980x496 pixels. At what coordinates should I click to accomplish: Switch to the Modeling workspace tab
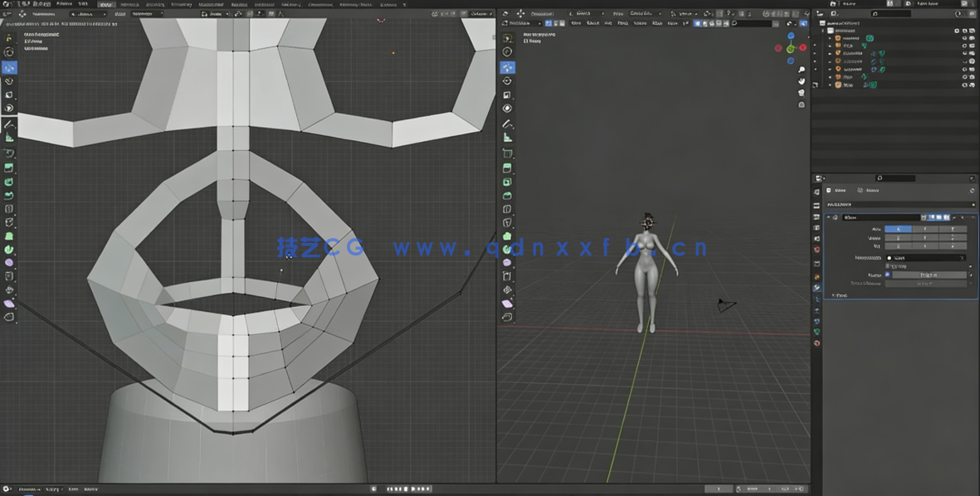pos(130,4)
